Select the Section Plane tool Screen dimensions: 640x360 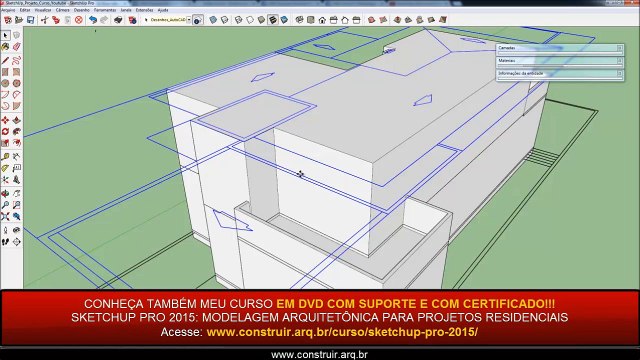click(x=16, y=242)
